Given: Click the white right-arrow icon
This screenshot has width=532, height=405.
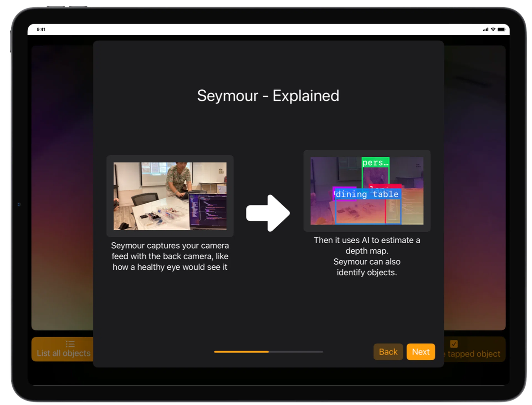Looking at the screenshot, I should pyautogui.click(x=268, y=213).
